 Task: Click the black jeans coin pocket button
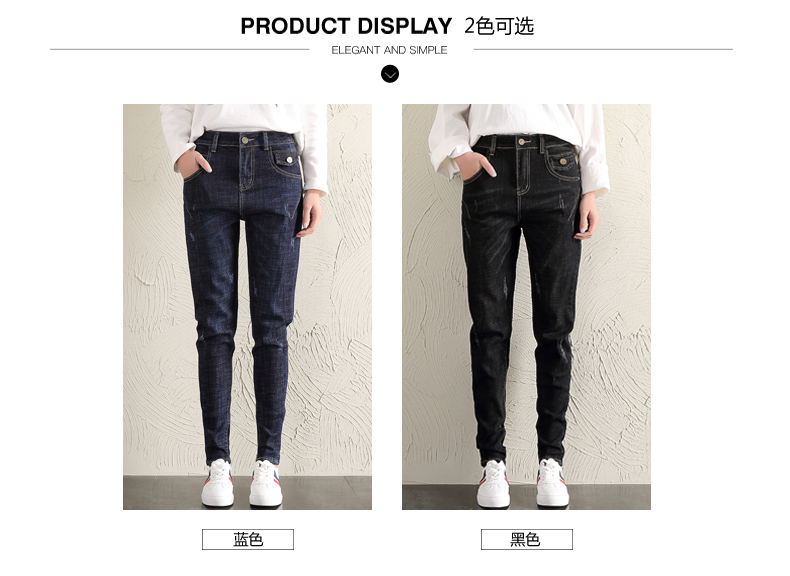click(x=563, y=161)
